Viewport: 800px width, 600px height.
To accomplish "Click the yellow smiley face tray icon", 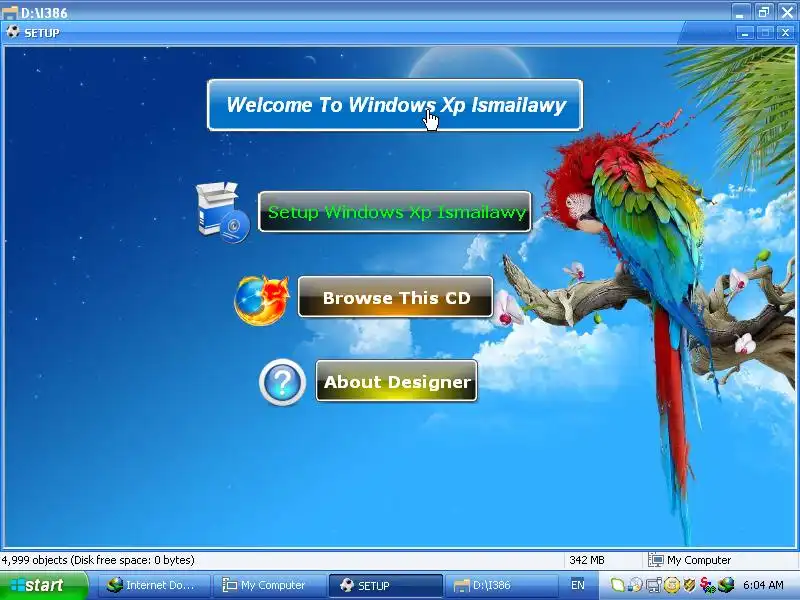I will pyautogui.click(x=671, y=585).
